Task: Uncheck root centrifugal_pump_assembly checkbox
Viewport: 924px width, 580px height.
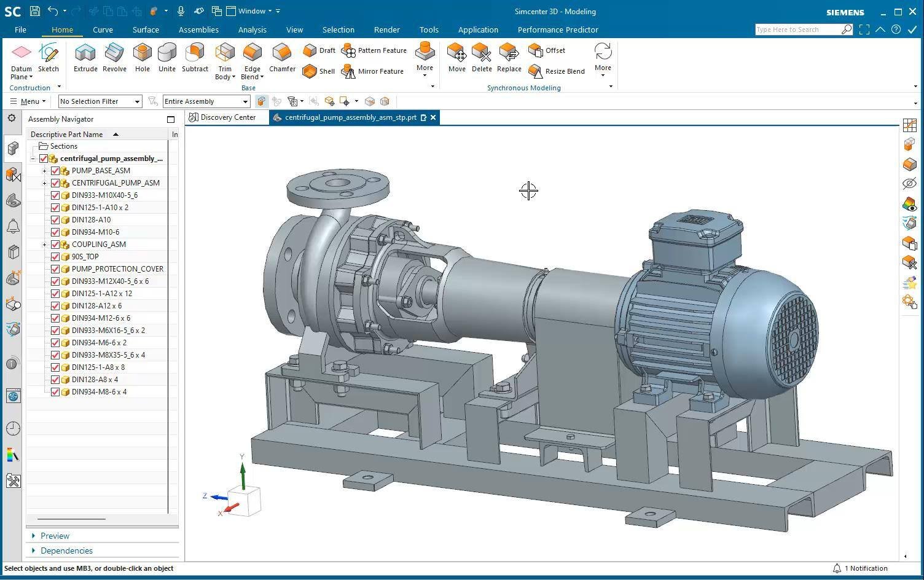Action: [x=44, y=159]
